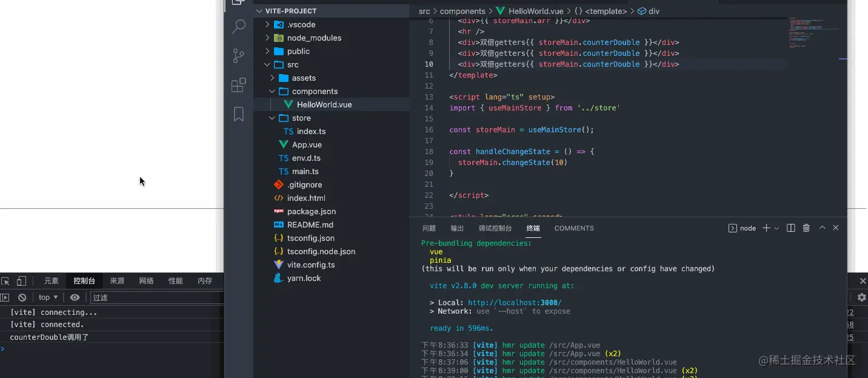Click the template breadcrumb segment
This screenshot has height=378, width=868.
click(x=601, y=11)
